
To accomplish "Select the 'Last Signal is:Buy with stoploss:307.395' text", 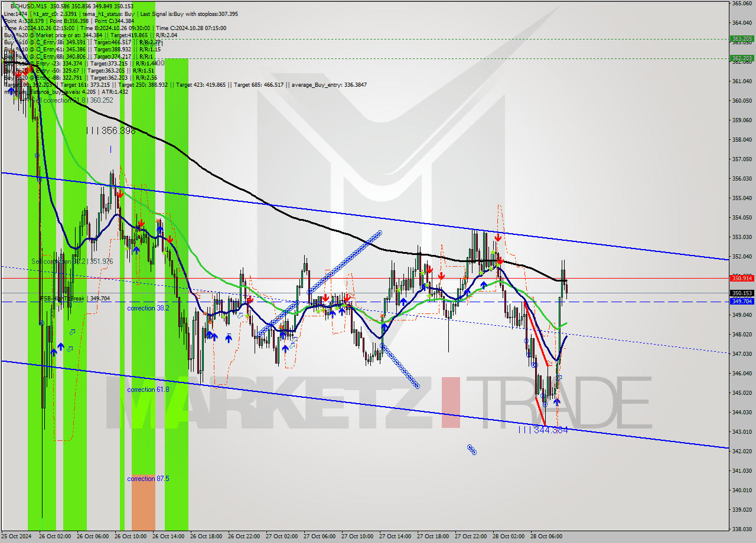I will (x=189, y=14).
